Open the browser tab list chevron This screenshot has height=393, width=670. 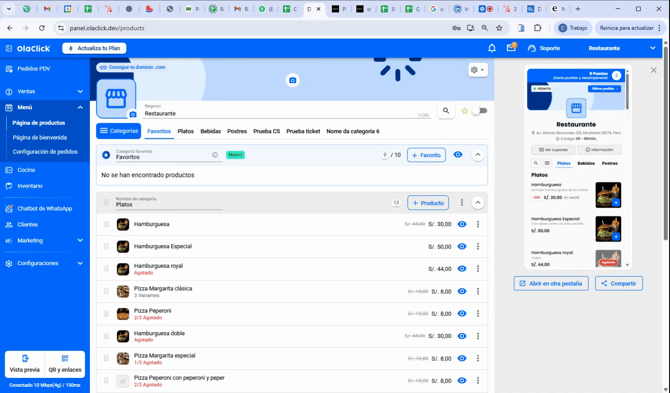coord(9,9)
